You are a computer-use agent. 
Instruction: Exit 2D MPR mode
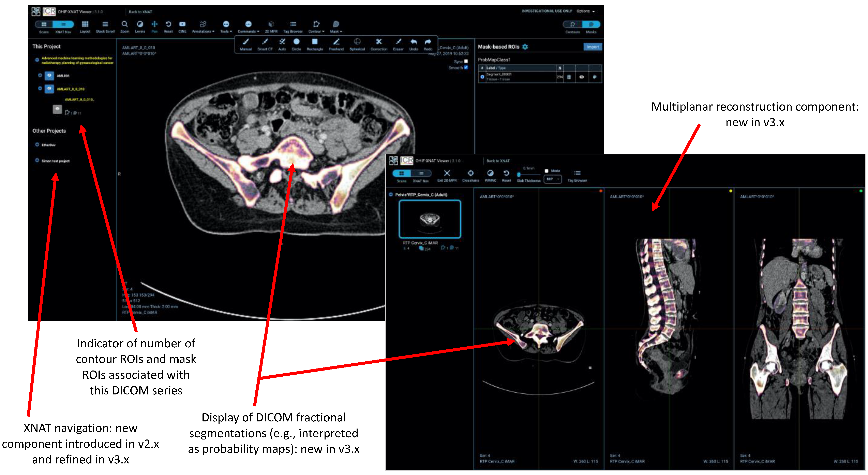447,176
